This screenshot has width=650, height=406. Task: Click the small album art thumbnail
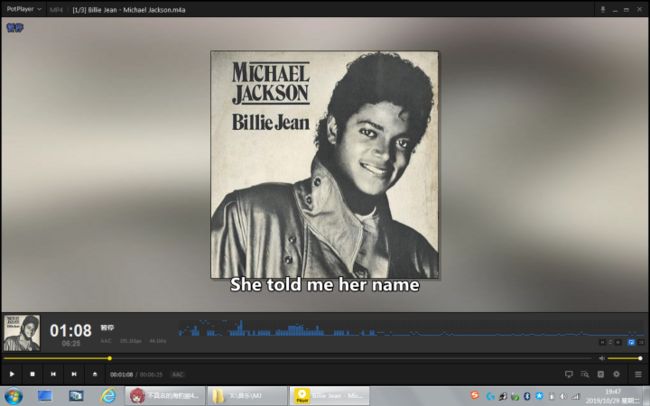point(22,333)
